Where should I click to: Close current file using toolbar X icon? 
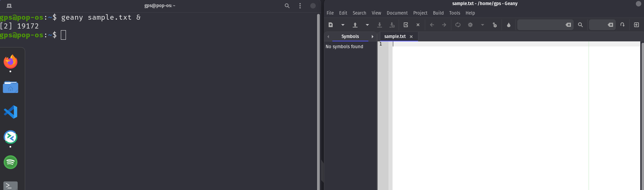pos(418,25)
